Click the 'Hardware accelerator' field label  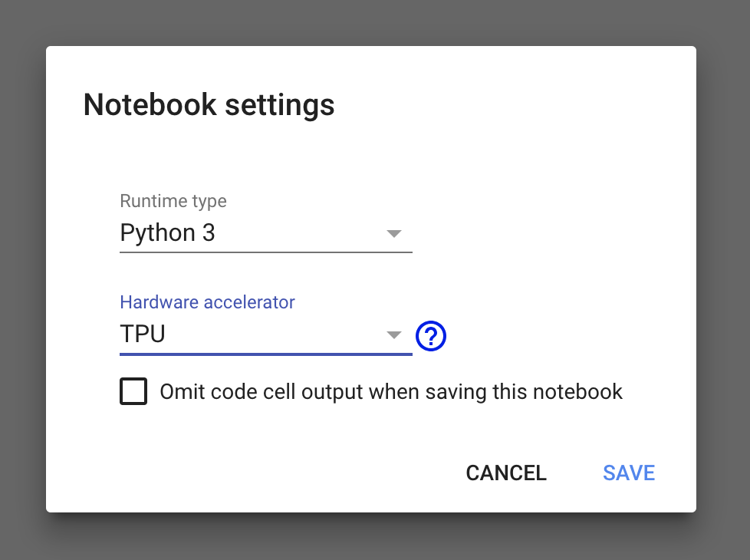click(x=207, y=302)
